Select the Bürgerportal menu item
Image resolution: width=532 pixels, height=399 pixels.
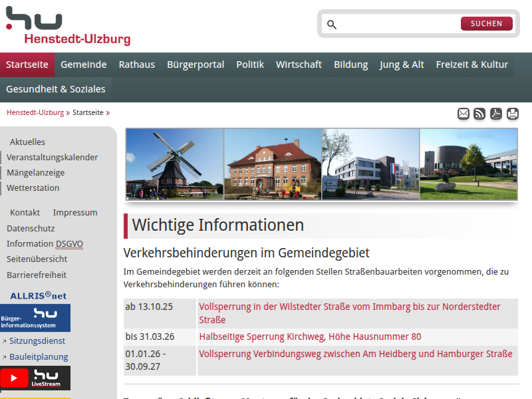click(x=196, y=65)
